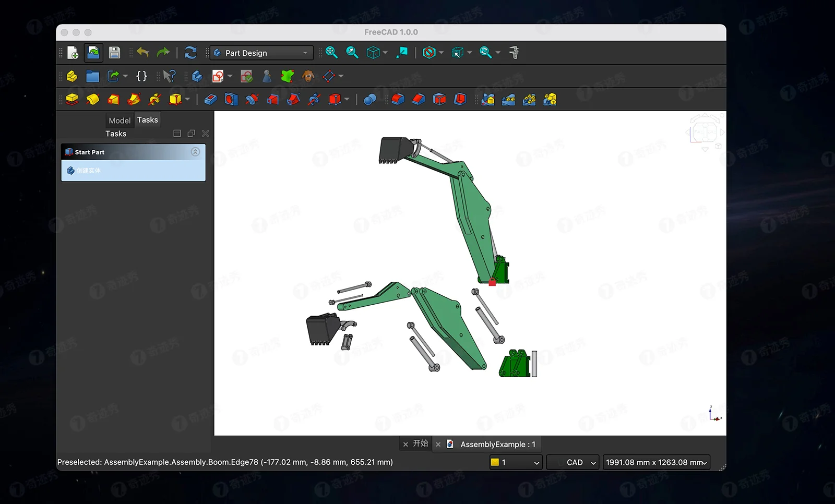
Task: Select the Create Body icon
Action: coord(197,76)
